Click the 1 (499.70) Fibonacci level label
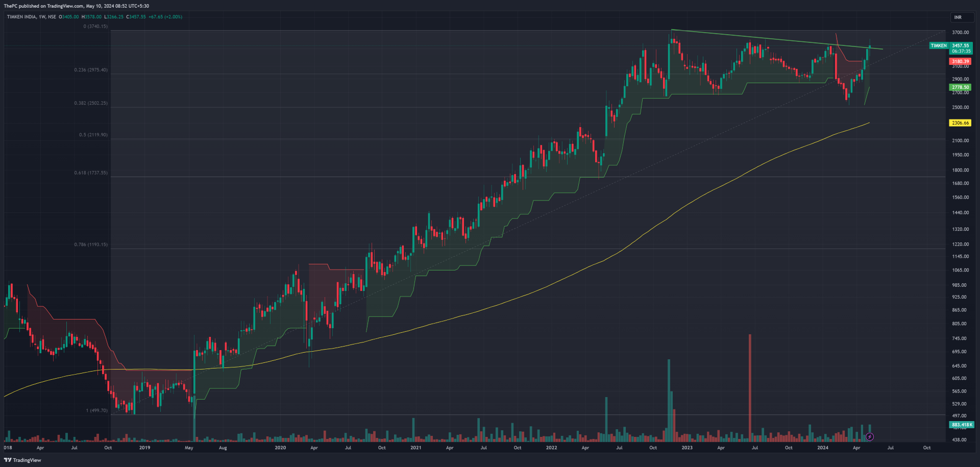 point(96,410)
